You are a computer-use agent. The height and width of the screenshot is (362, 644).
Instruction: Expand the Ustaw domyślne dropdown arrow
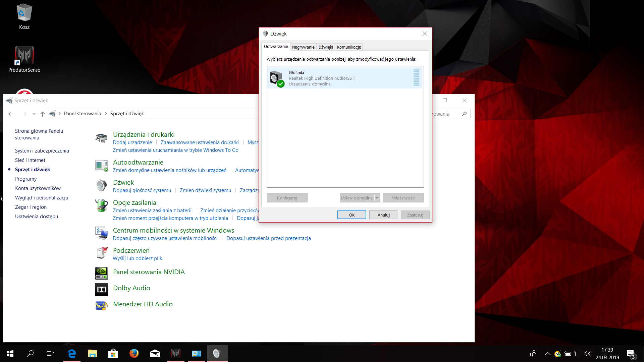click(x=377, y=198)
